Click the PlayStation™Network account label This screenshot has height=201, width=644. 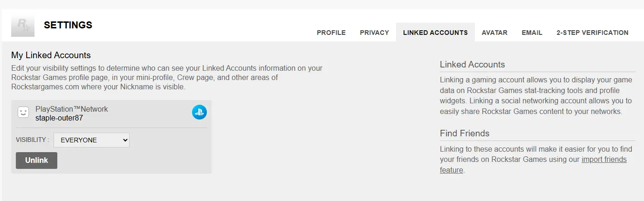click(x=71, y=109)
